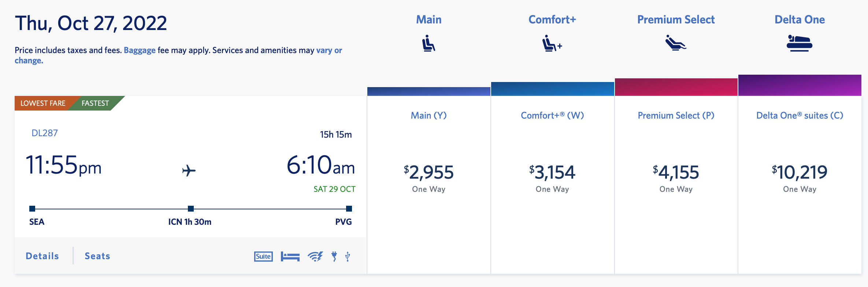Select the Main (Y) $2,955 fare
The height and width of the screenshot is (287, 868).
(x=429, y=172)
